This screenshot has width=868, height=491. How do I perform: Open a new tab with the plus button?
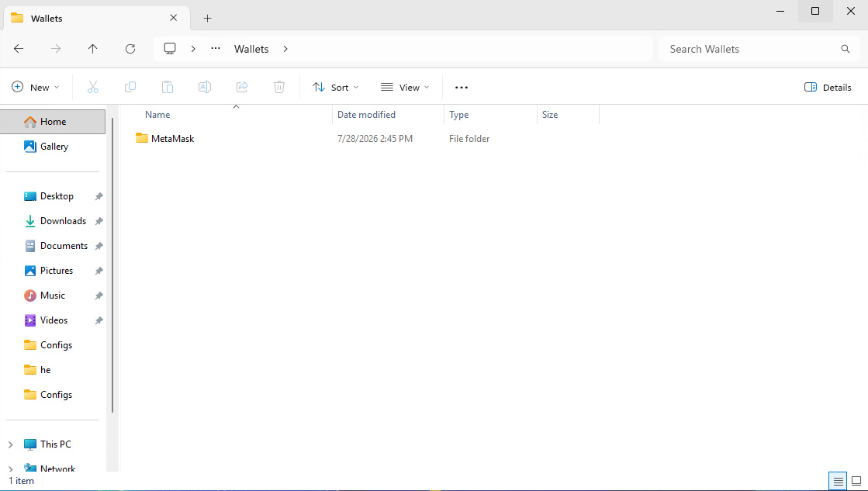pos(207,19)
